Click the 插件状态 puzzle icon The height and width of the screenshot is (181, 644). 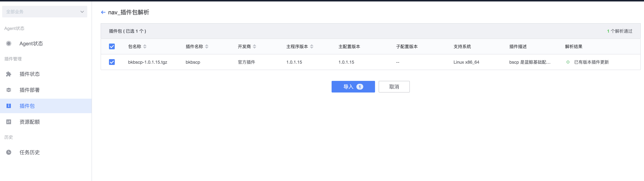point(9,74)
